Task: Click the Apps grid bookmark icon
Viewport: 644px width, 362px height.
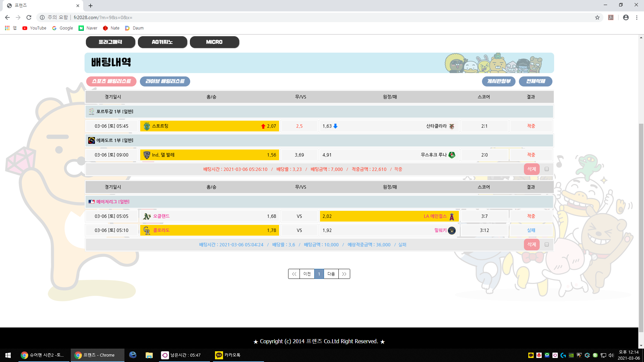Action: pos(7,28)
